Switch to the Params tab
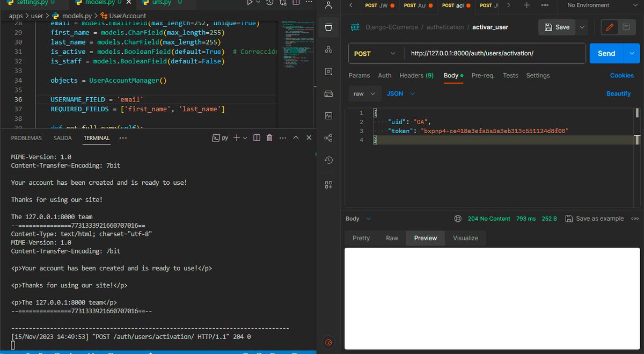 tap(360, 76)
